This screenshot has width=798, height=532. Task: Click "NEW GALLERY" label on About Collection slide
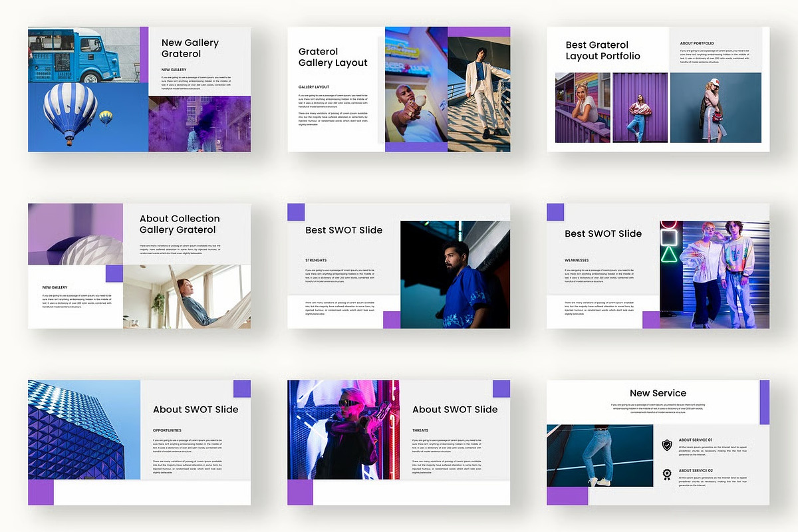pos(55,287)
